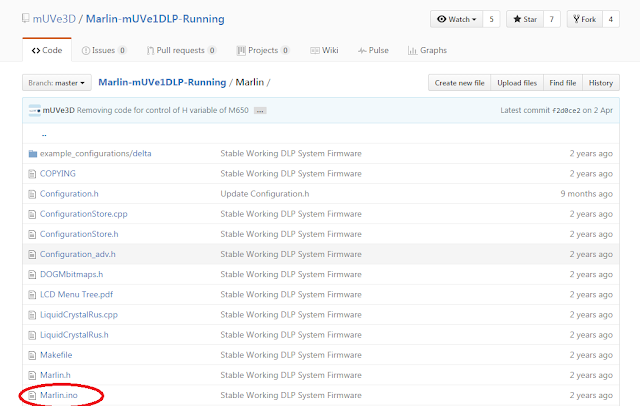Screen dimensions: 640x406
Task: Open commit message Removing code for control
Action: [162, 110]
